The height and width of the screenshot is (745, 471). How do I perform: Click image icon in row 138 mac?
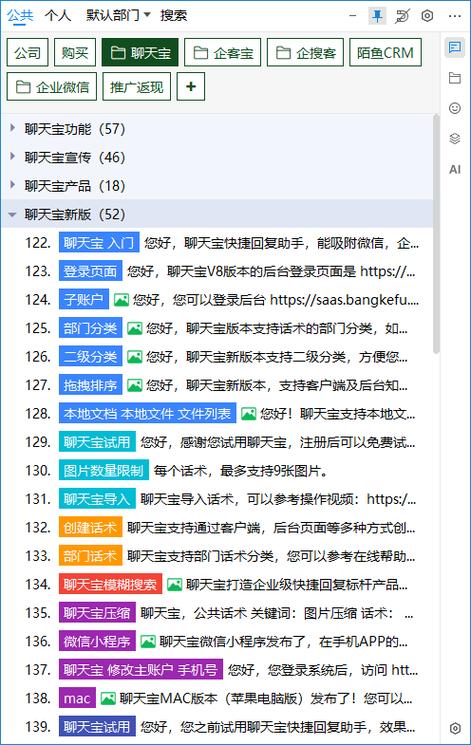coord(108,698)
